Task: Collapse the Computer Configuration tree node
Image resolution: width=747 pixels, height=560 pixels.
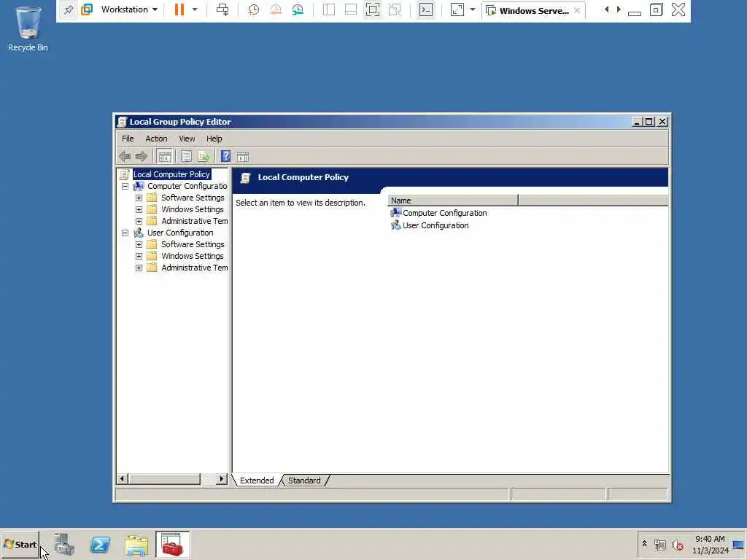Action: [125, 186]
